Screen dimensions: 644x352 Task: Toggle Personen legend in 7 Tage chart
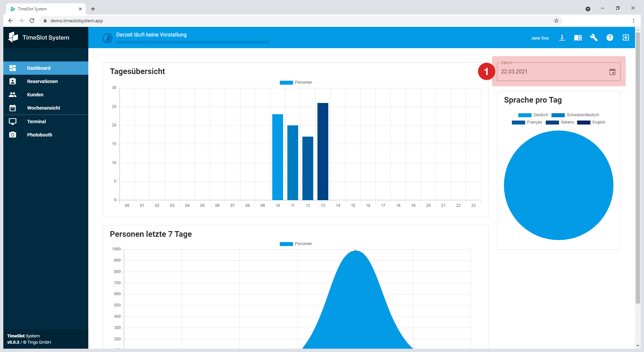click(296, 244)
